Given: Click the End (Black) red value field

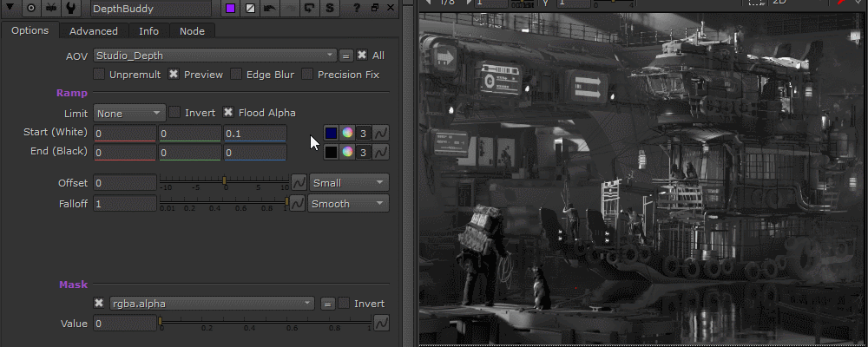Looking at the screenshot, I should [x=124, y=152].
